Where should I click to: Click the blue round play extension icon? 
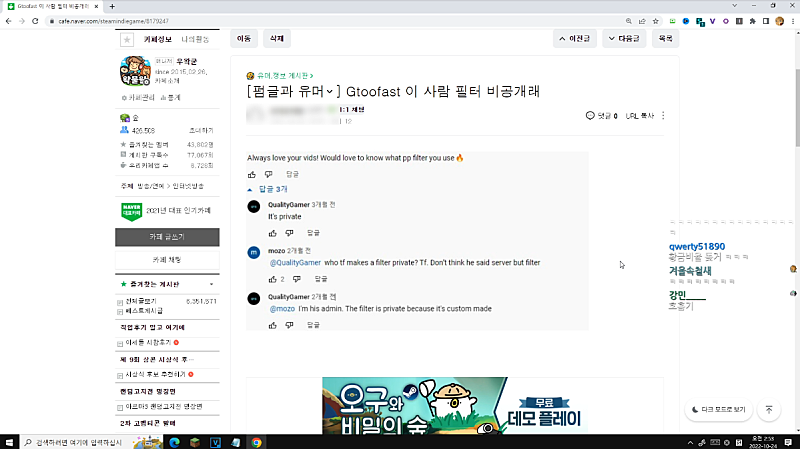[x=686, y=21]
